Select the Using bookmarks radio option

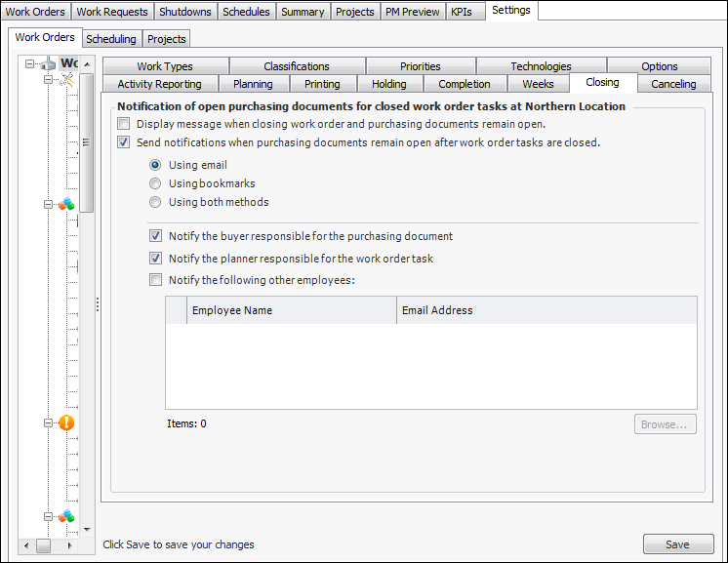(x=155, y=183)
